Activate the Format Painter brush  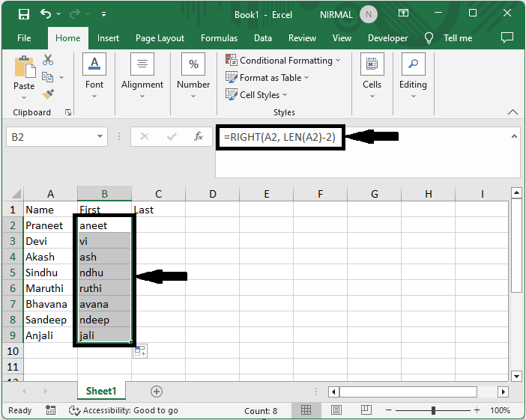tap(48, 94)
